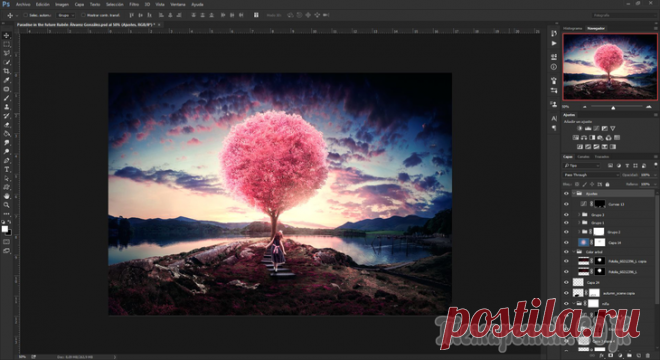Viewport: 660px width, 360px height.
Task: Select the Brush tool
Action: (x=6, y=98)
